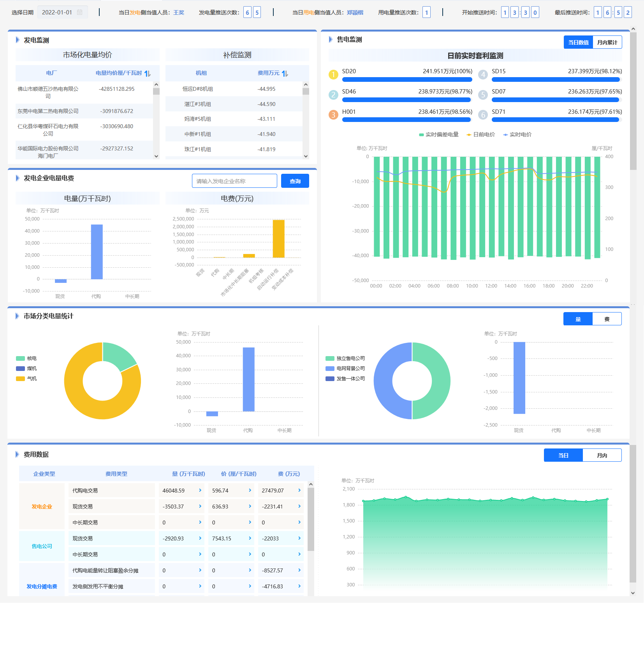This screenshot has width=644, height=669.
Task: Page scroll-up arrow at top right
Action: point(633,29)
